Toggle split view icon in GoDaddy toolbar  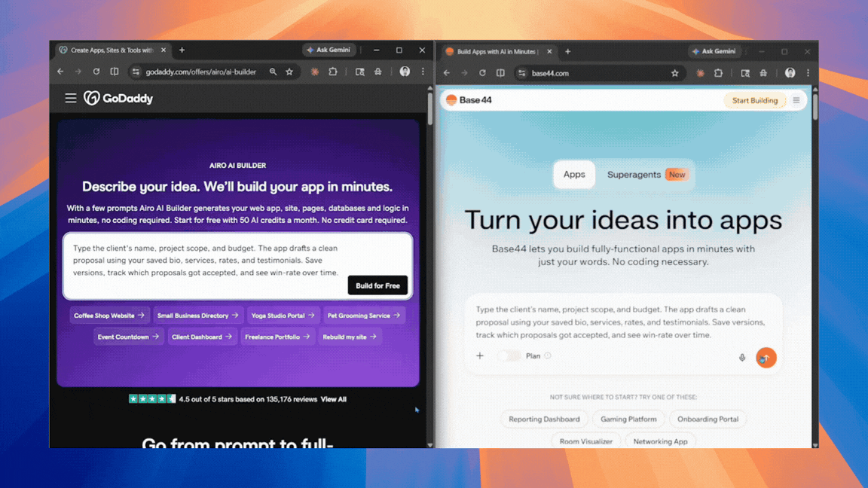(x=115, y=72)
